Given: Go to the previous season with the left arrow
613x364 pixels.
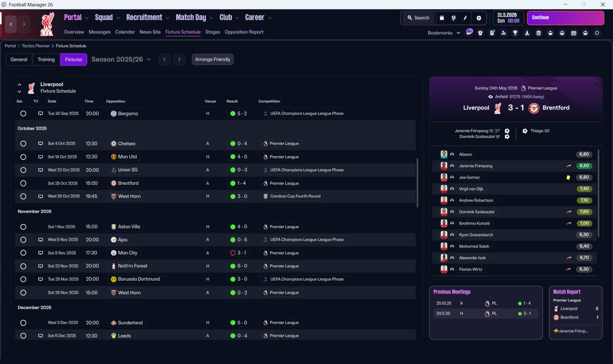Looking at the screenshot, I should pos(164,59).
